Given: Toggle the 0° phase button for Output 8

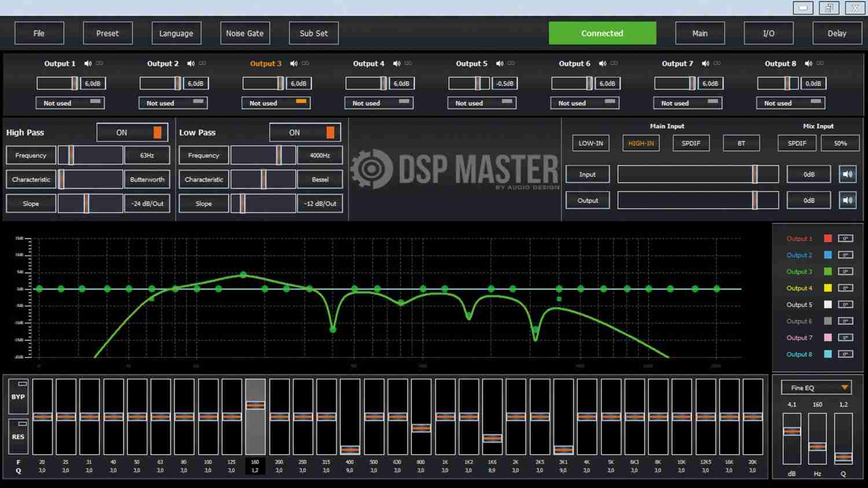Looking at the screenshot, I should pyautogui.click(x=845, y=354).
